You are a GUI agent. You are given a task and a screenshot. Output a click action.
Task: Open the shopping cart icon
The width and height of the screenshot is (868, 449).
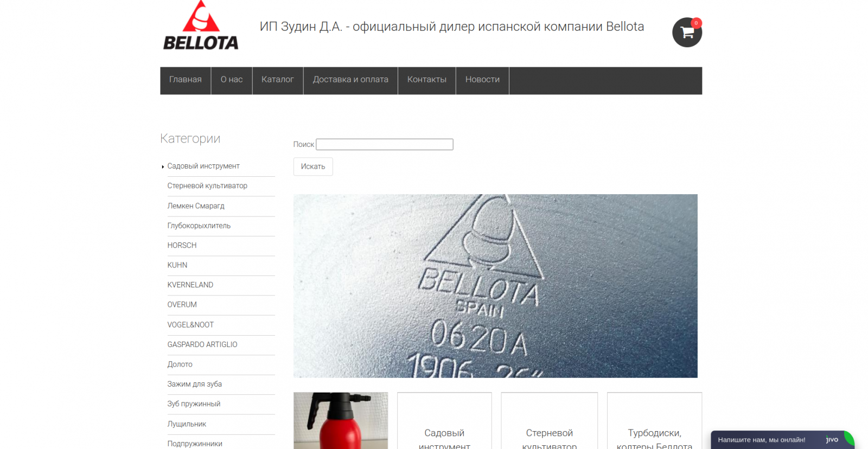coord(687,33)
